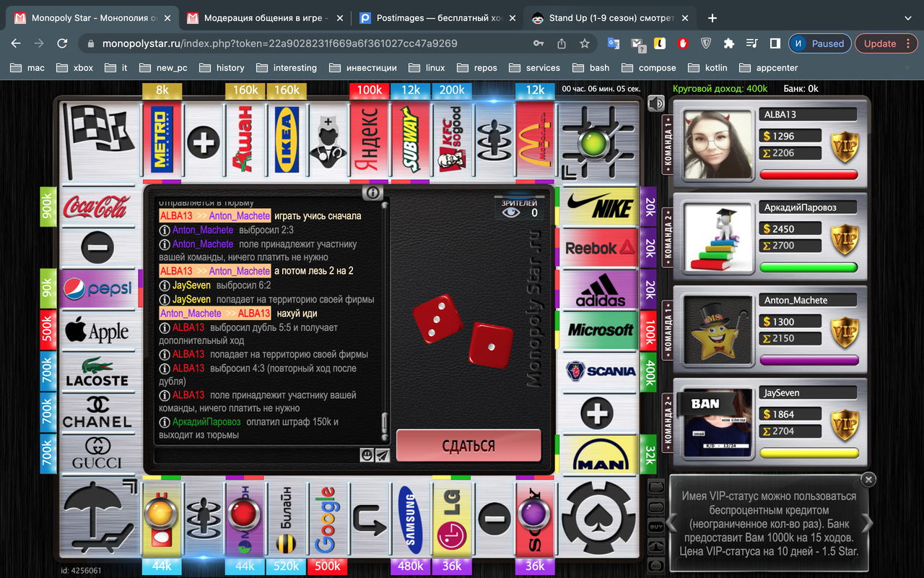Image resolution: width=924 pixels, height=578 pixels.
Task: Open Anton_Machete player avatar
Action: [718, 330]
